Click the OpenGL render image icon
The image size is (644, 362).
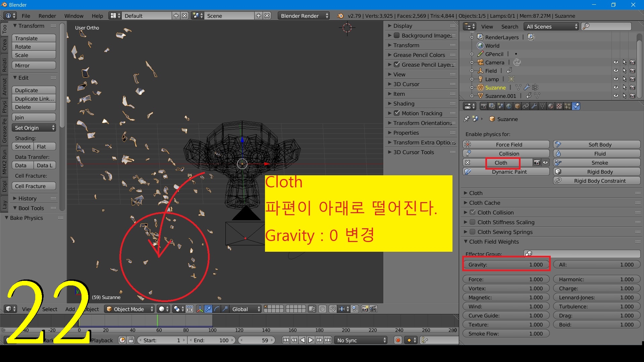[x=365, y=309]
